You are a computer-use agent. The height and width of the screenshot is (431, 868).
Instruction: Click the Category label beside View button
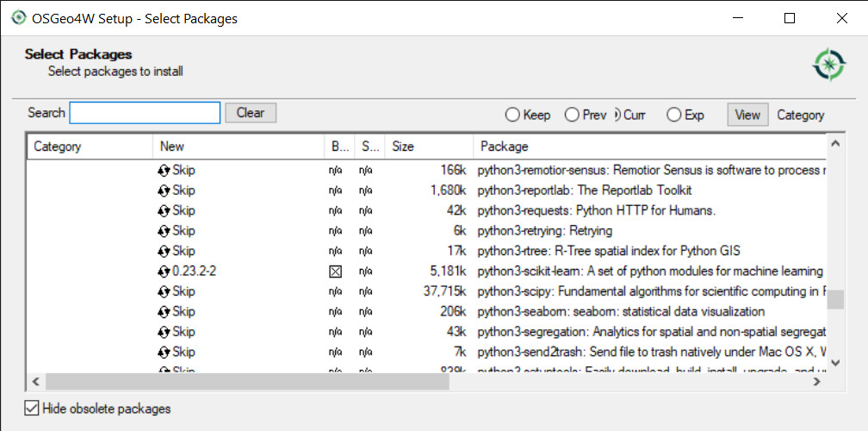pyautogui.click(x=801, y=116)
